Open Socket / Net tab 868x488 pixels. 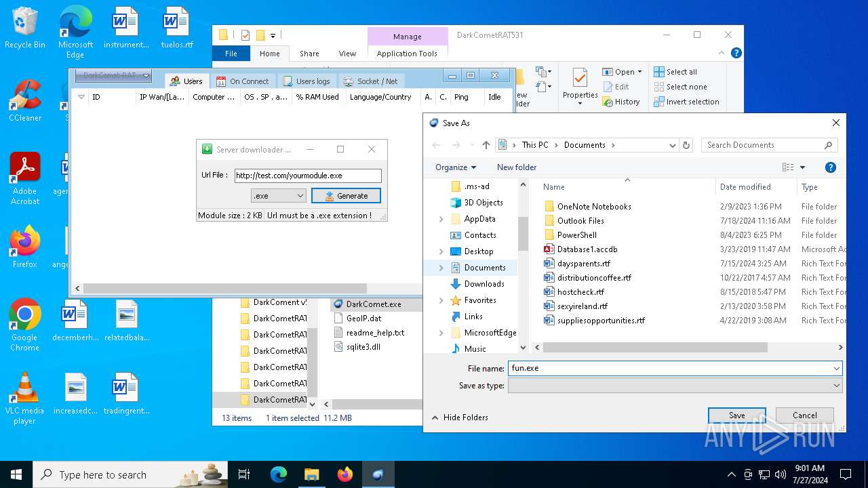pyautogui.click(x=371, y=81)
